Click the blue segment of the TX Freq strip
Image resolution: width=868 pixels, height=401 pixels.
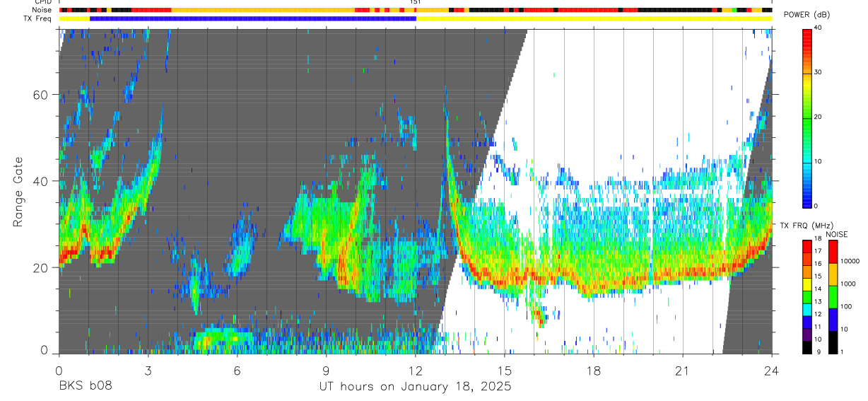(253, 18)
